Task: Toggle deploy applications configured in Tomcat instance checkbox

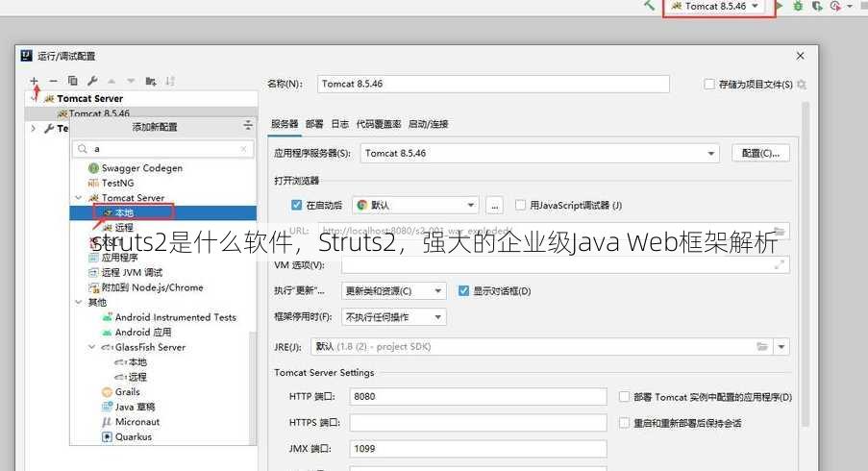Action: point(624,397)
